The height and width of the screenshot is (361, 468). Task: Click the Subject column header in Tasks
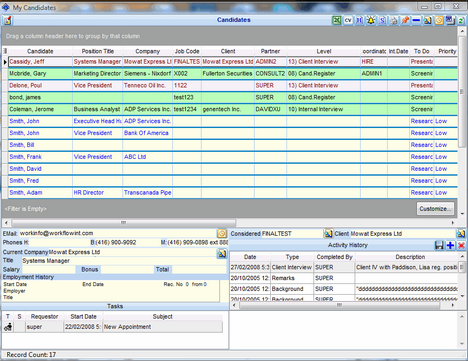(162, 317)
